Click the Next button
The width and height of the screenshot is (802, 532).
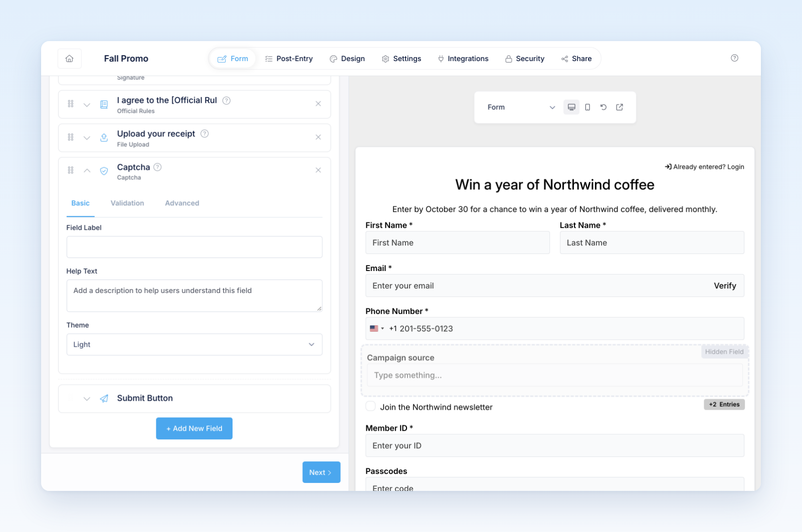coord(321,472)
